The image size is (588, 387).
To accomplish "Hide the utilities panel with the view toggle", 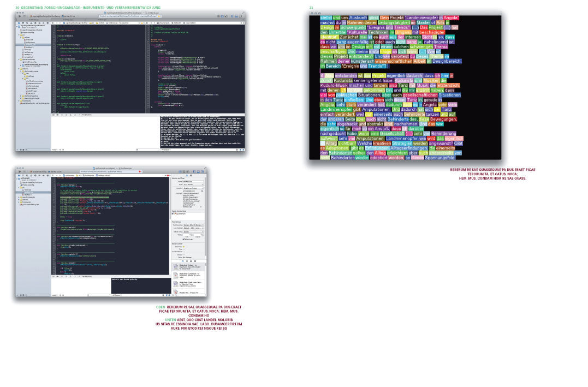I will coord(201,171).
